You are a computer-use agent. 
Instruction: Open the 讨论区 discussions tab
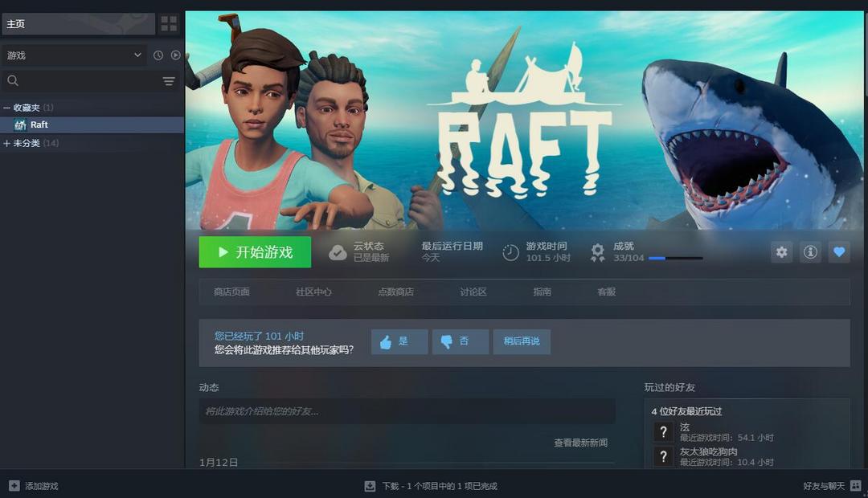[474, 292]
